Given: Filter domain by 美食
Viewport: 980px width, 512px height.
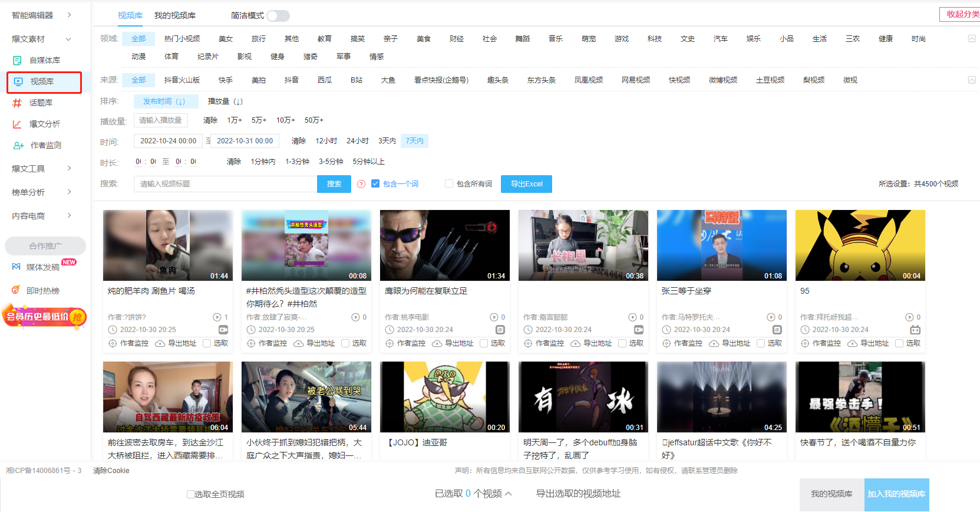Looking at the screenshot, I should [x=424, y=39].
